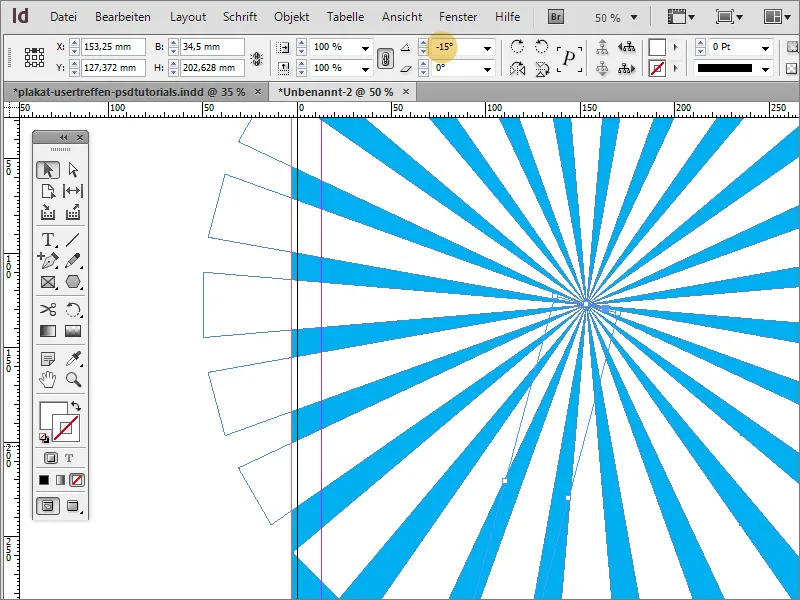Screen dimensions: 800x600
Task: Activate the Pen tool
Action: (48, 260)
